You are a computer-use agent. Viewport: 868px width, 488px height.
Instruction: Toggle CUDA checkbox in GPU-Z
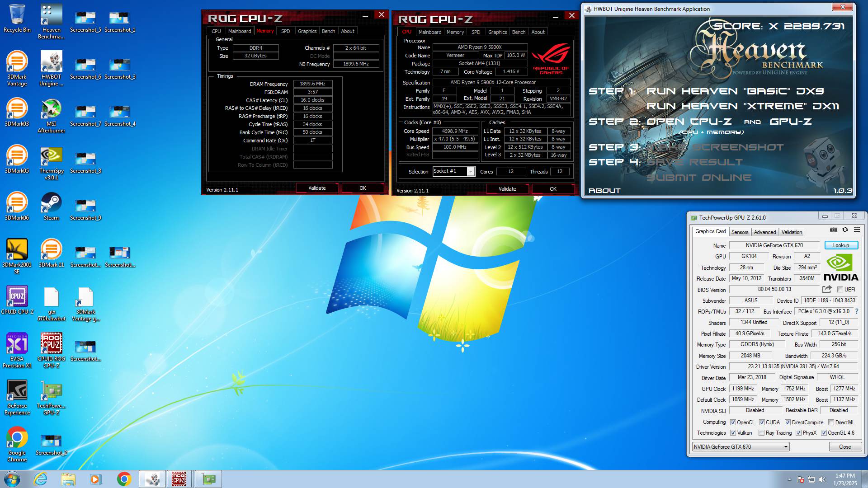(762, 422)
